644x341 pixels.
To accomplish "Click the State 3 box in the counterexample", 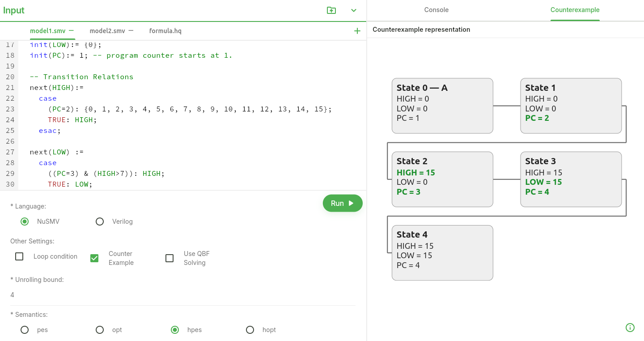I will (571, 179).
